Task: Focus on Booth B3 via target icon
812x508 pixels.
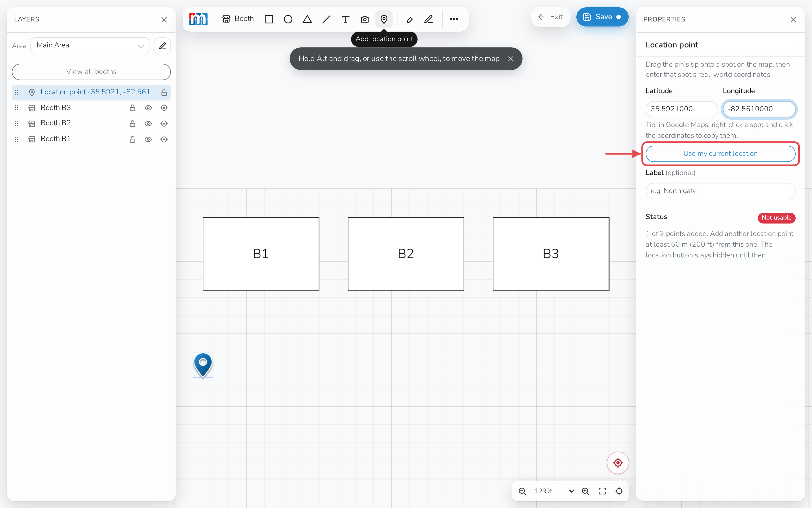Action: click(x=164, y=108)
